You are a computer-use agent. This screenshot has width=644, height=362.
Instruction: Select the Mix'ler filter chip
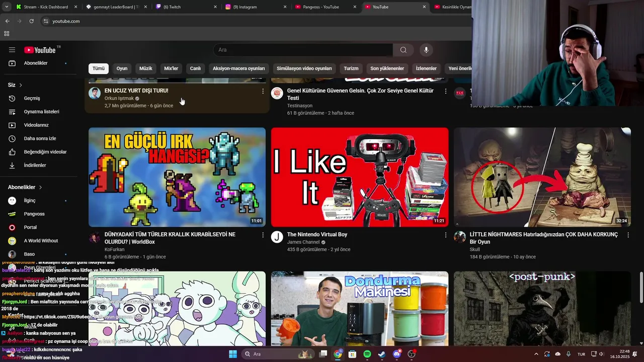tap(171, 68)
